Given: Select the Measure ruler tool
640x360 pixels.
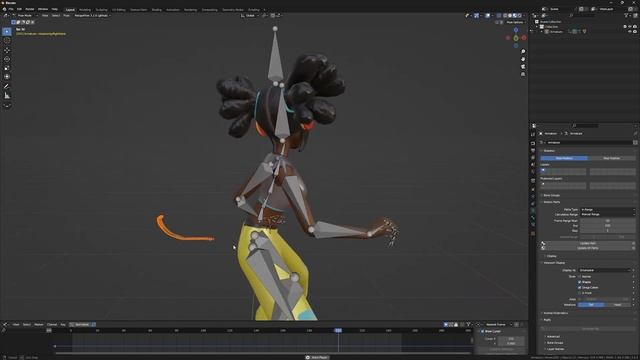Looking at the screenshot, I should pos(7,96).
